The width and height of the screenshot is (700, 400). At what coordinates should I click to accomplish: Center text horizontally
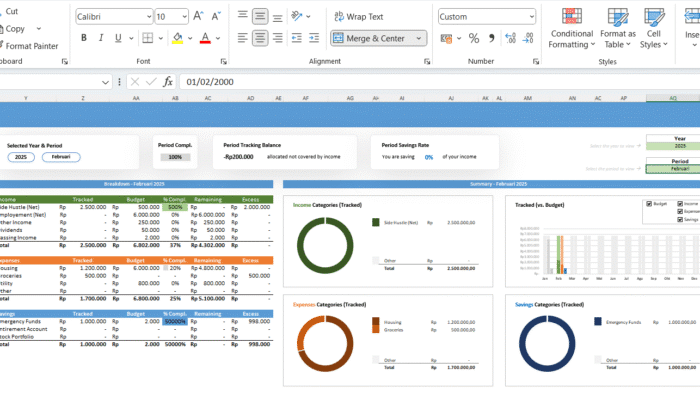260,38
